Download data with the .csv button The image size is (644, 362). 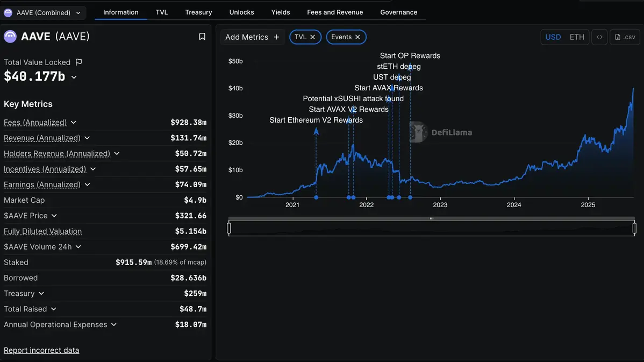pyautogui.click(x=625, y=37)
